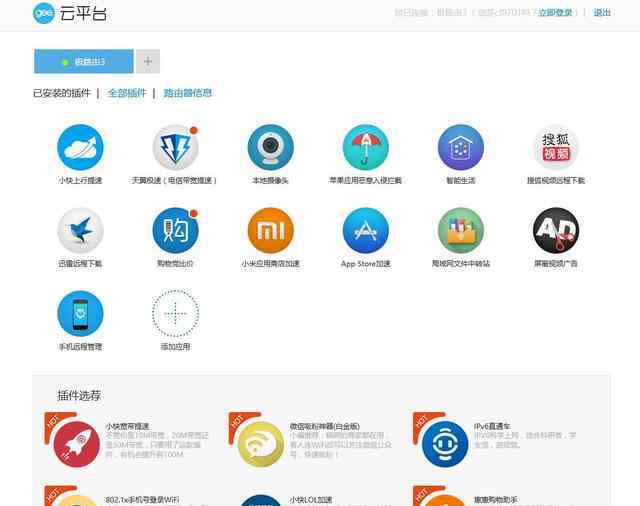Open the 微信吸粉神器(白金版) title link
The height and width of the screenshot is (506, 640).
click(x=324, y=426)
